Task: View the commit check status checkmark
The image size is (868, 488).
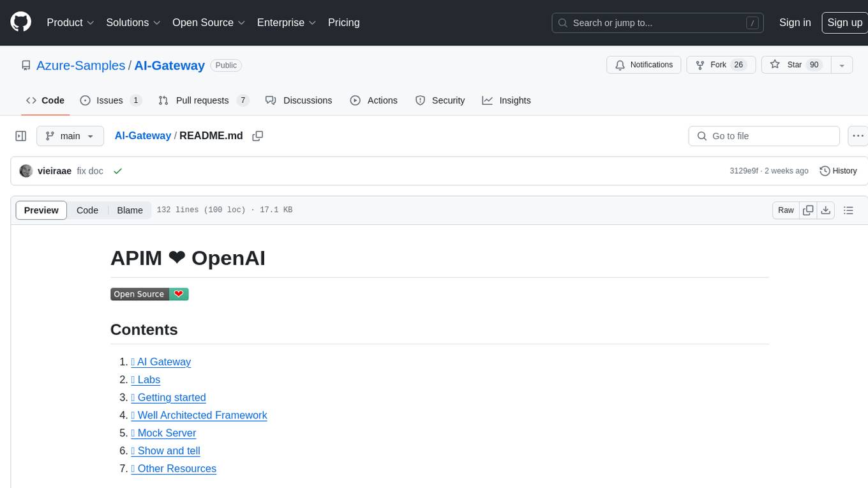Action: tap(117, 171)
